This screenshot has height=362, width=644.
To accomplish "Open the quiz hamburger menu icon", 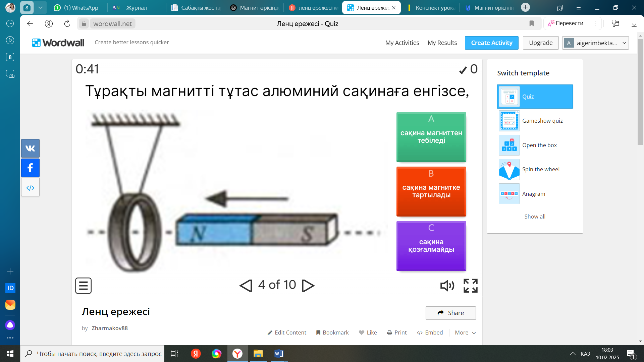I will point(83,286).
